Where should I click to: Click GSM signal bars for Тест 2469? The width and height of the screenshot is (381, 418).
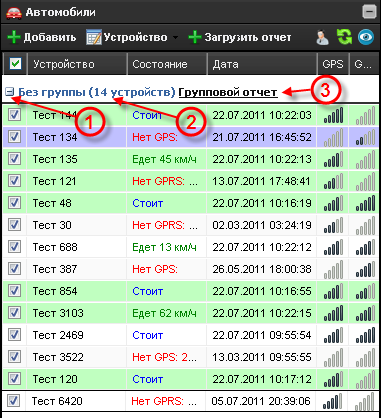365,336
